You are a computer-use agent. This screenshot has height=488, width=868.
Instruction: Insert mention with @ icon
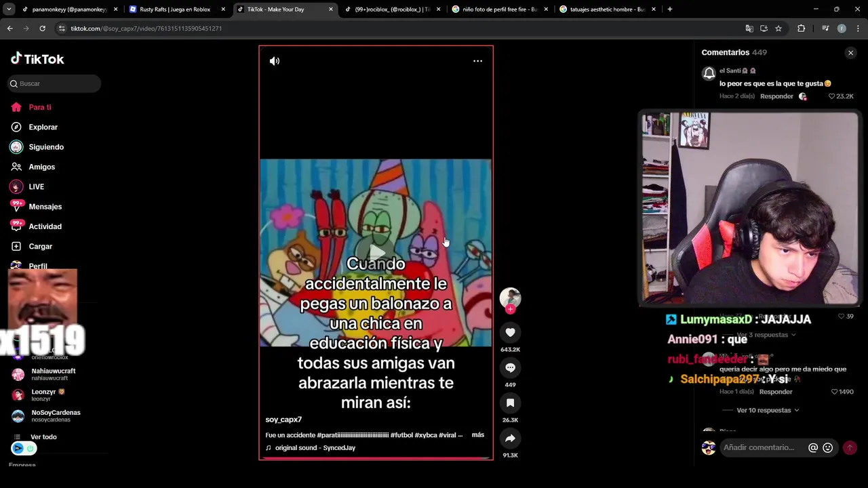click(813, 447)
